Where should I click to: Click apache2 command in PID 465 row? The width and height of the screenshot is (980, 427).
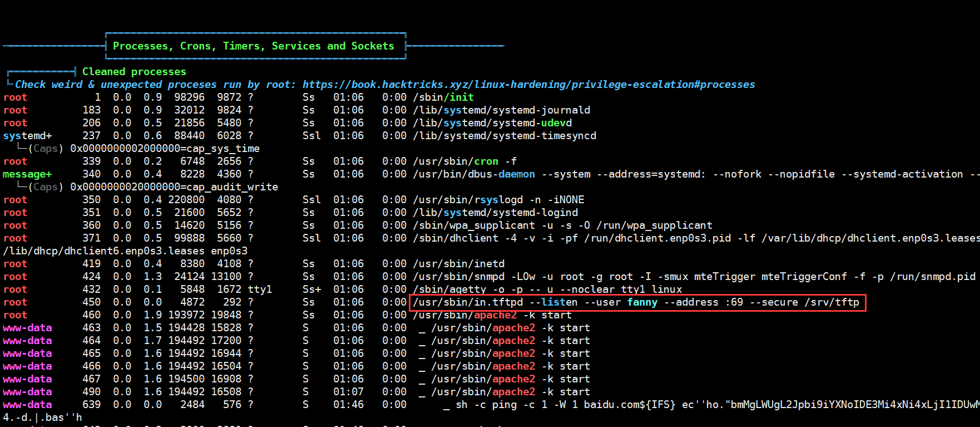[x=511, y=354]
